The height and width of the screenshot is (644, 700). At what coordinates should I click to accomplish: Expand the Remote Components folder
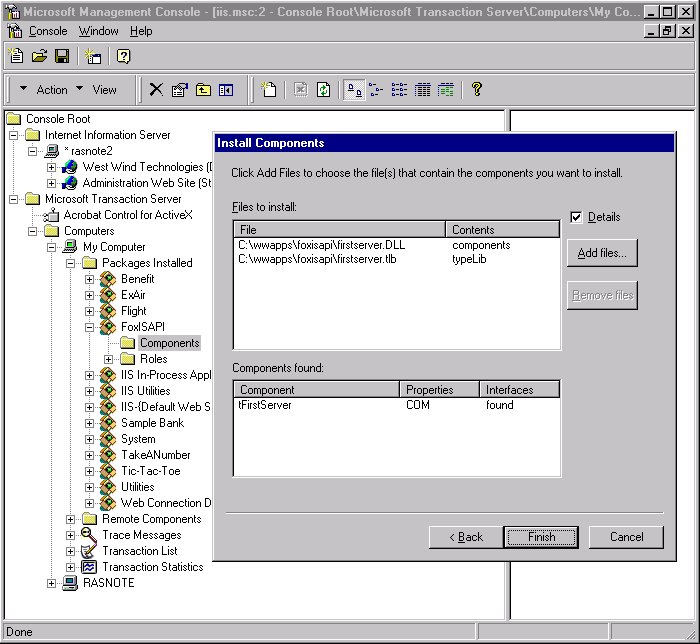[x=71, y=519]
